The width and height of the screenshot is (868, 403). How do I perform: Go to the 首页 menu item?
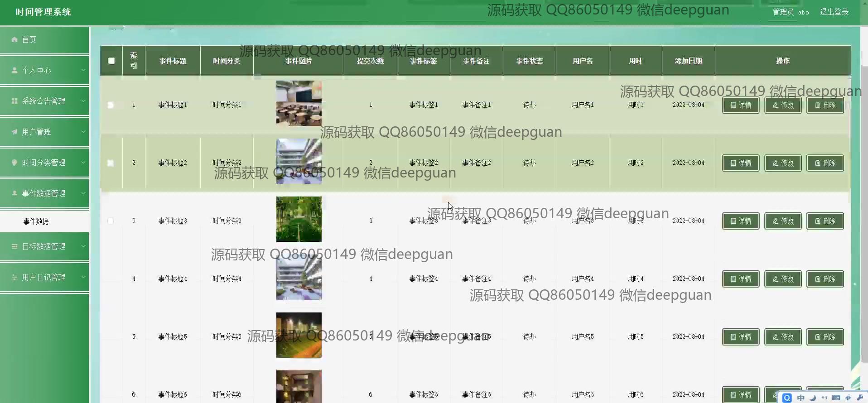[x=29, y=40]
